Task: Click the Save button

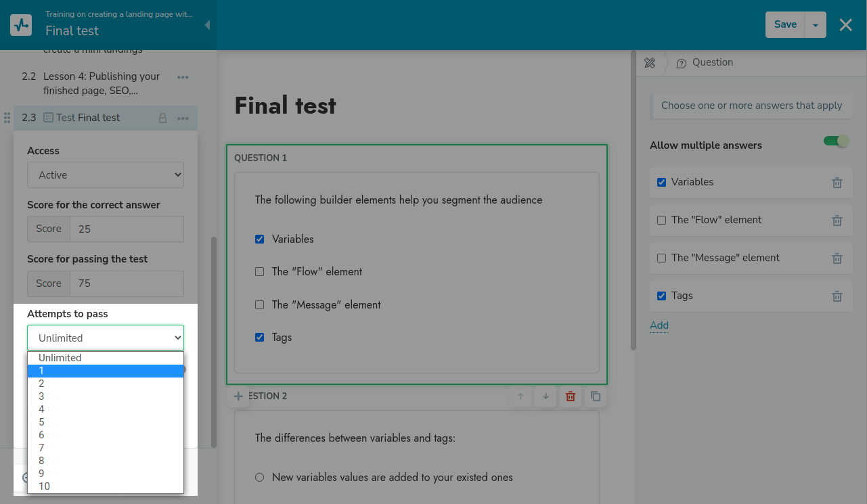Action: [785, 25]
